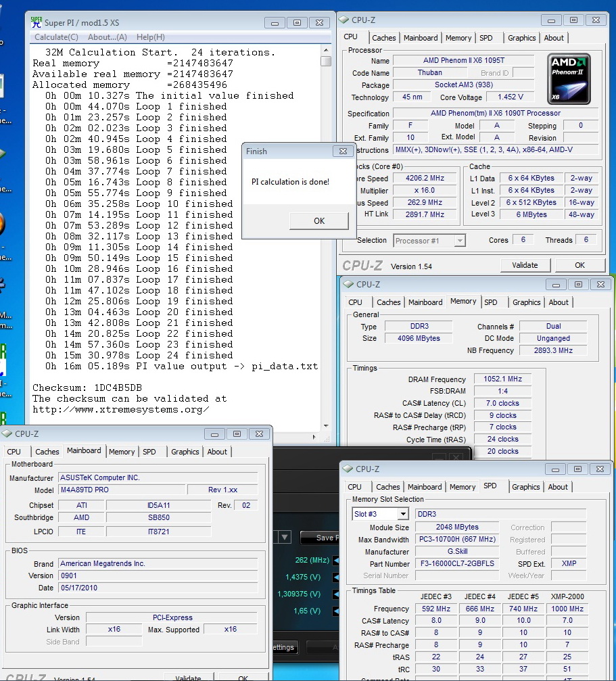The image size is (616, 681).
Task: Open About tab in CPU-Z processor window
Action: pos(554,38)
